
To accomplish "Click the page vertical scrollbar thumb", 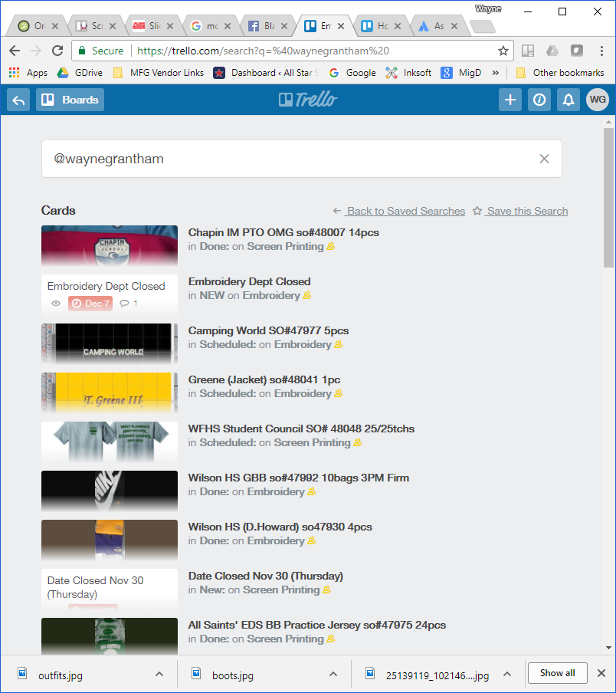I will click(x=608, y=198).
